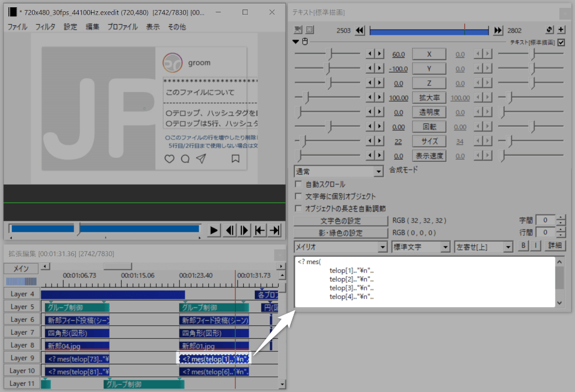Expand the 左寄せ[上] alignment dropdown
The width and height of the screenshot is (575, 392).
(x=483, y=247)
